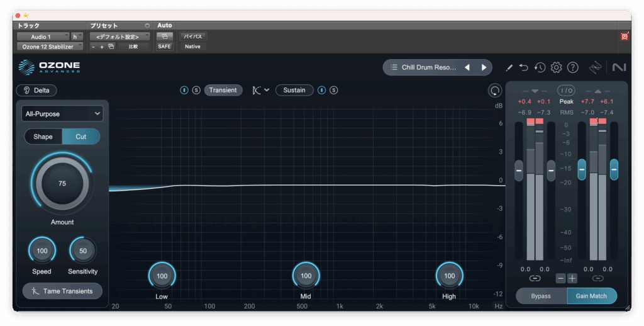Open the Chill Drum preset browser list

pos(423,67)
